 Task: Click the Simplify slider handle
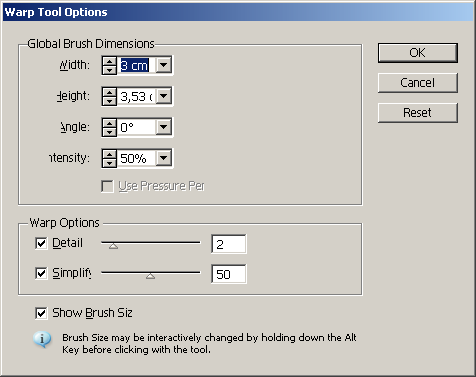pyautogui.click(x=151, y=276)
